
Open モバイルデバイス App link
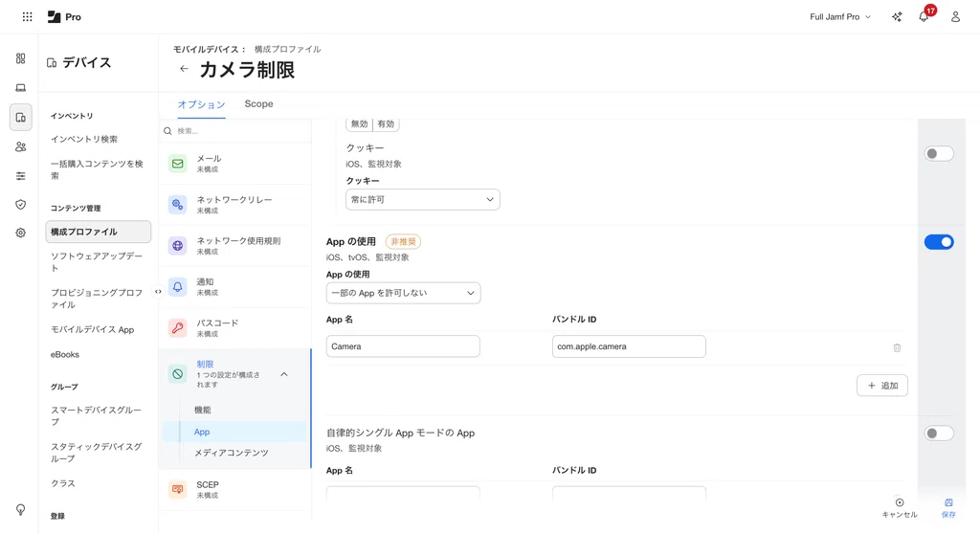click(x=93, y=329)
